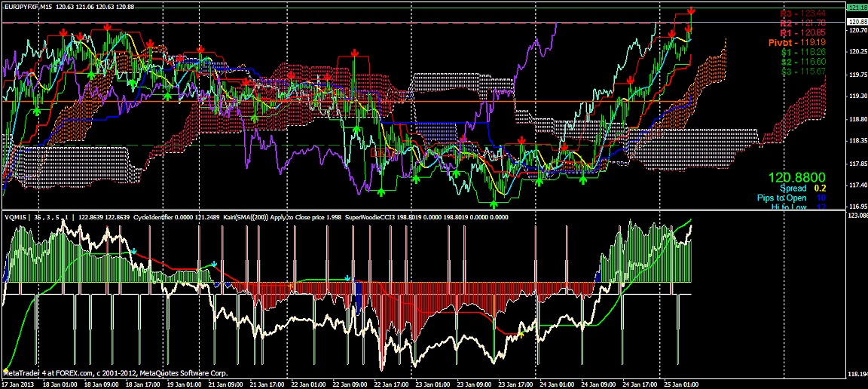Screen dimensions: 868x389
Task: Click the 17 Jan 2013 date on time axis
Action: pos(19,383)
